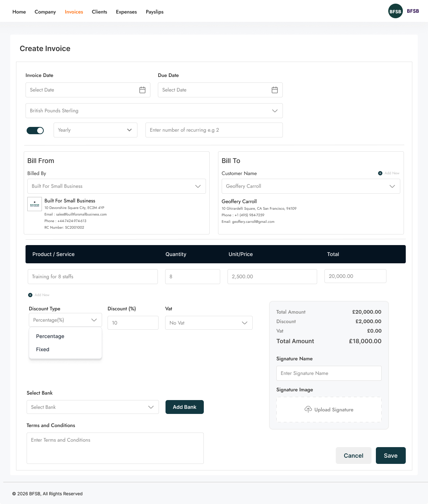The width and height of the screenshot is (428, 504).
Task: Click the Discount (%) field showing 10
Action: point(133,323)
